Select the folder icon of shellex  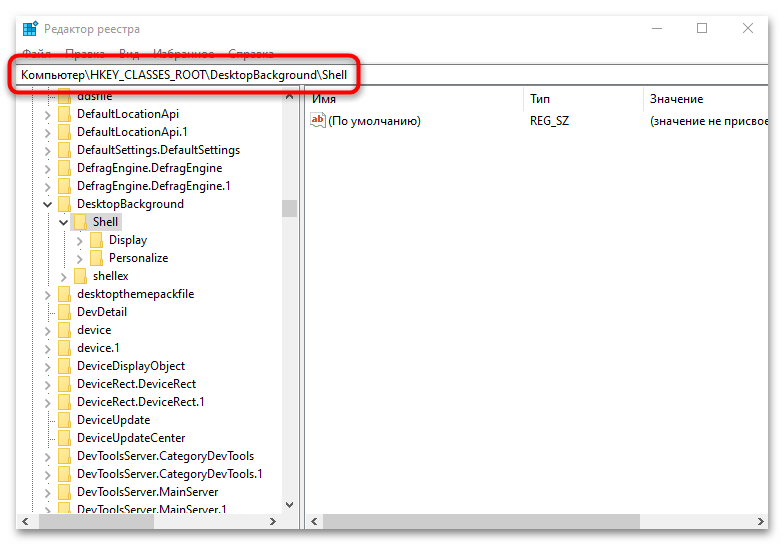[80, 276]
